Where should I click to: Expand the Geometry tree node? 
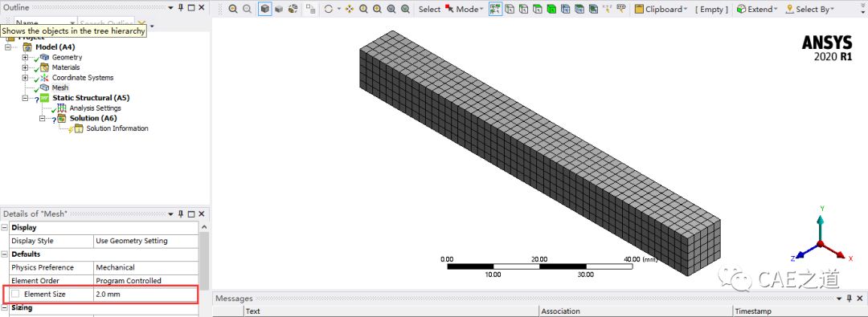point(24,58)
